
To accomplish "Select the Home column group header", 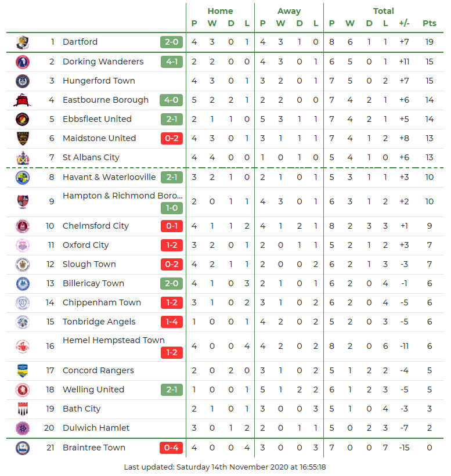I will [220, 11].
